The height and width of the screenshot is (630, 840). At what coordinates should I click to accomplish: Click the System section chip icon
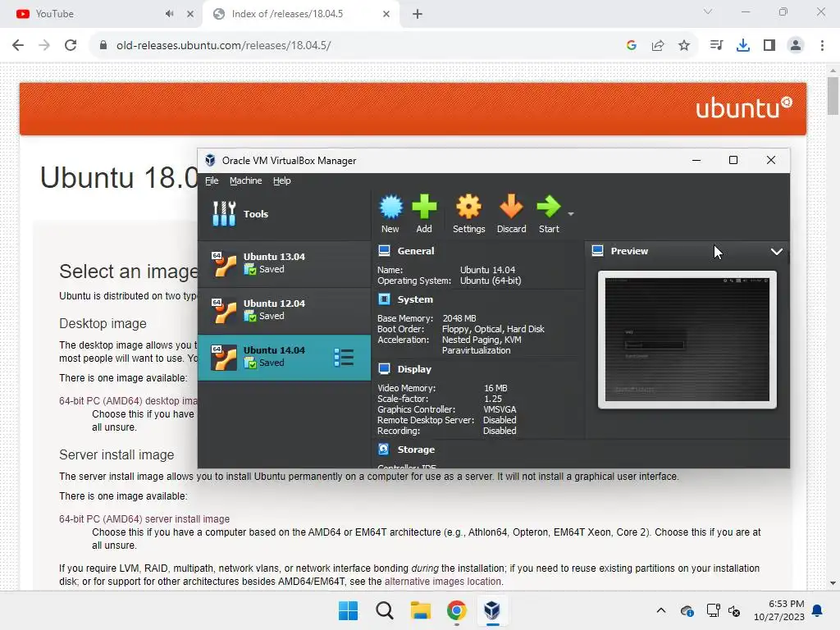click(384, 299)
